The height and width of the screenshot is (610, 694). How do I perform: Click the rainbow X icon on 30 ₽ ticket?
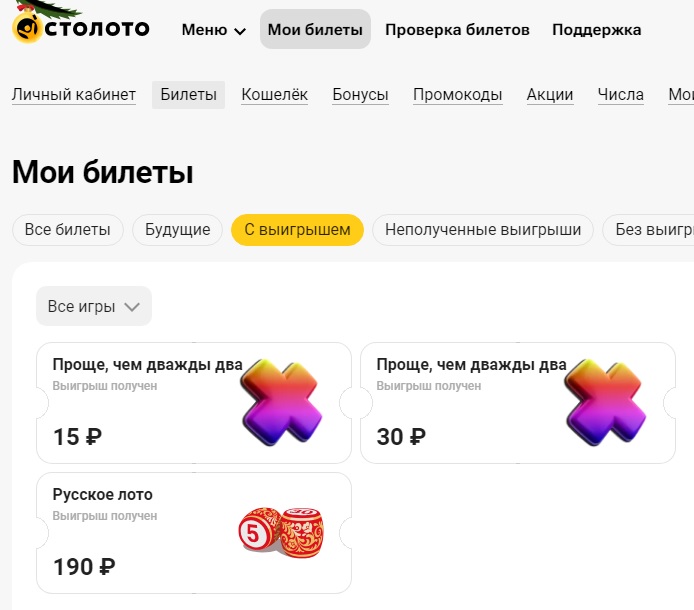pyautogui.click(x=606, y=402)
